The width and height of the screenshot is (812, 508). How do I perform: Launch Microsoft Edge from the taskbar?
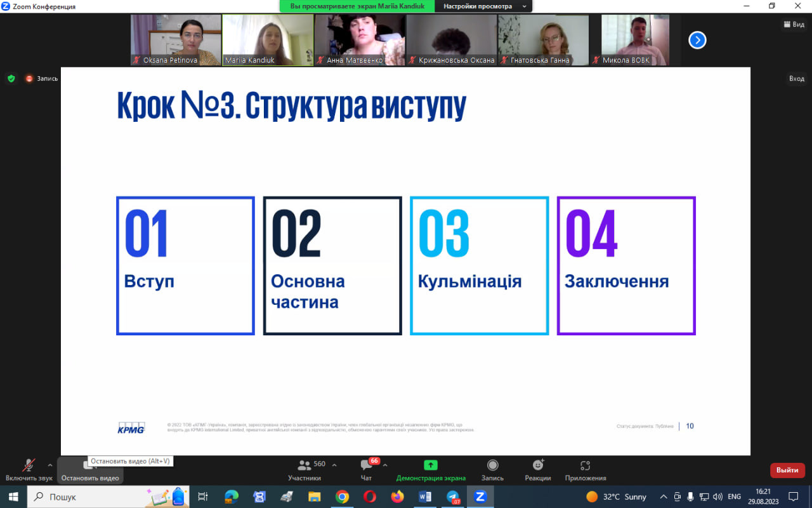[231, 497]
